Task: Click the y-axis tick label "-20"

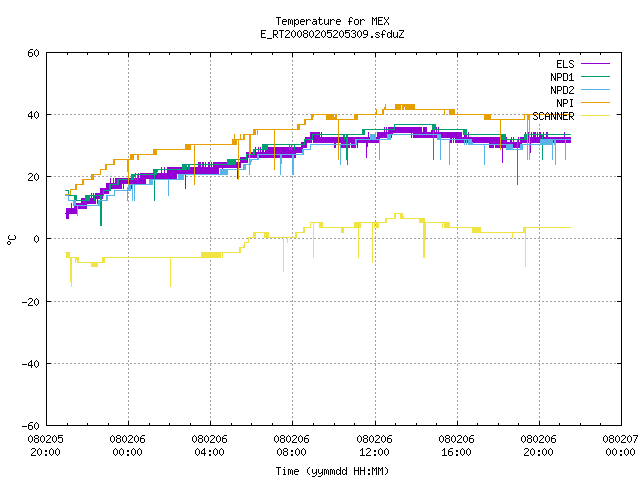Action: tap(30, 302)
